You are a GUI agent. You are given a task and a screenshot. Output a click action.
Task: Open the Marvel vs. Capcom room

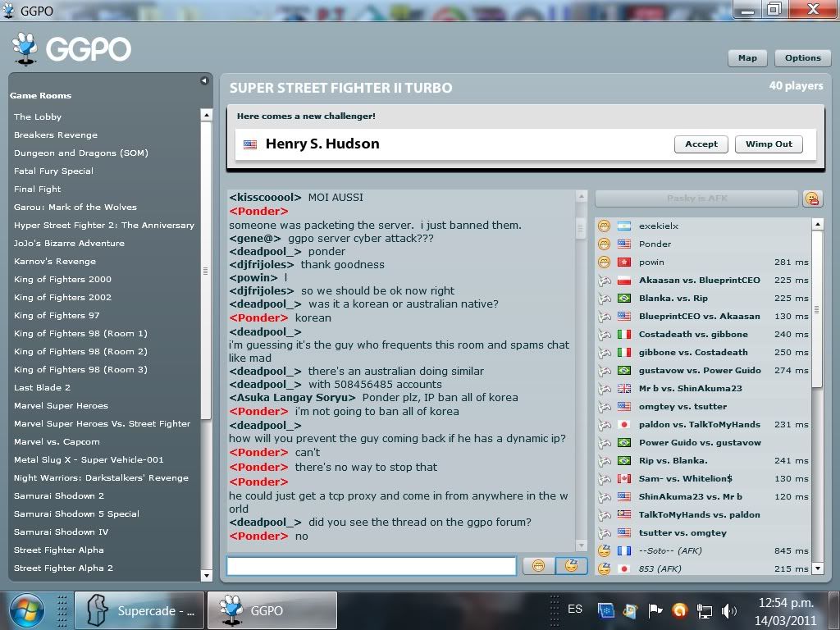click(x=57, y=442)
